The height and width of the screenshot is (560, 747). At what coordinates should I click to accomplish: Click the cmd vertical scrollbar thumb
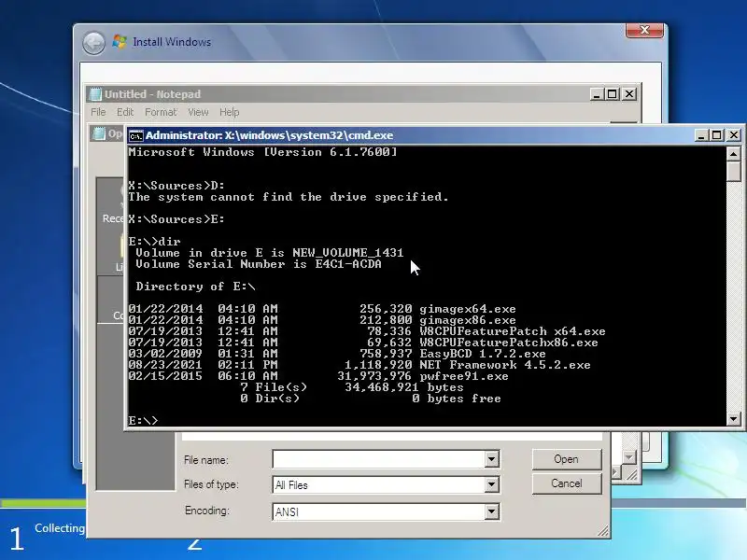pos(733,172)
